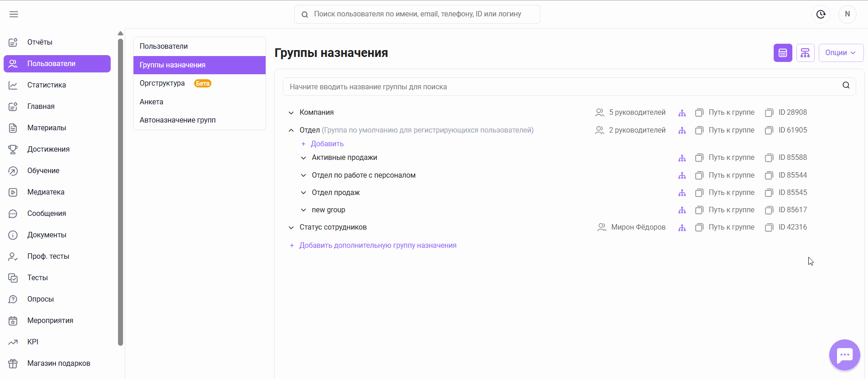The height and width of the screenshot is (379, 868).
Task: Open Достижения in sidebar
Action: (57, 149)
